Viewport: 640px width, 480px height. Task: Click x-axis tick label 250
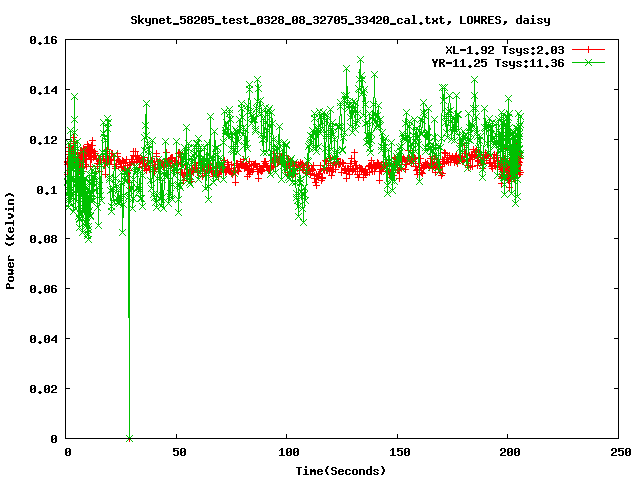click(x=621, y=452)
